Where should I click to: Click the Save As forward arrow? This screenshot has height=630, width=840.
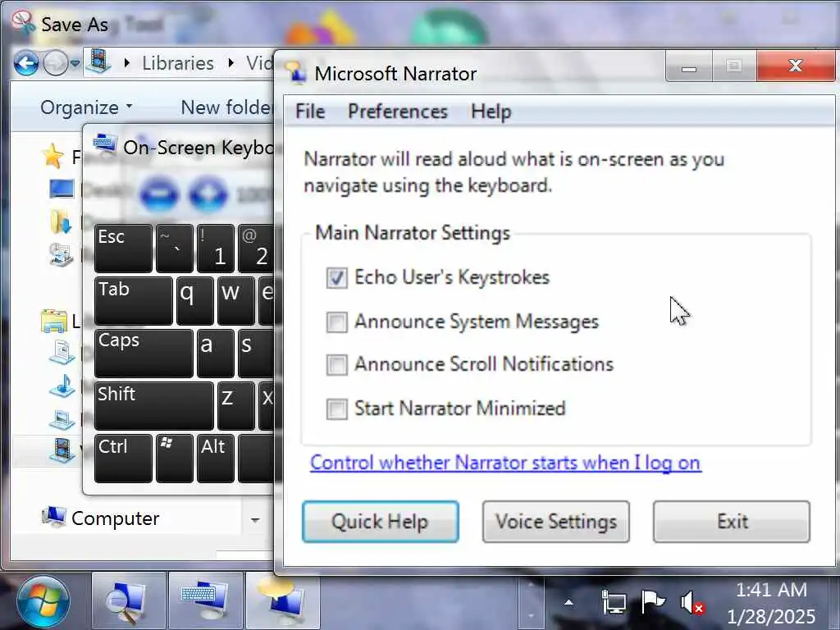click(x=55, y=64)
